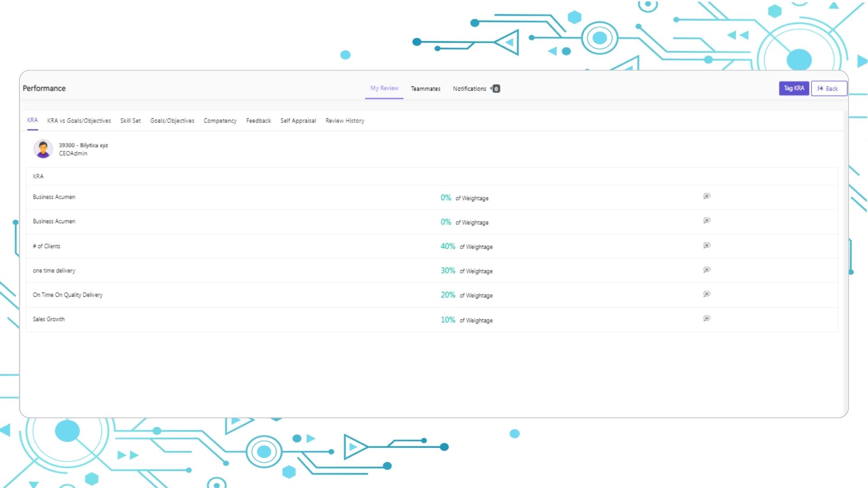The image size is (868, 488).
Task: Click the Performance page title
Action: tap(44, 89)
